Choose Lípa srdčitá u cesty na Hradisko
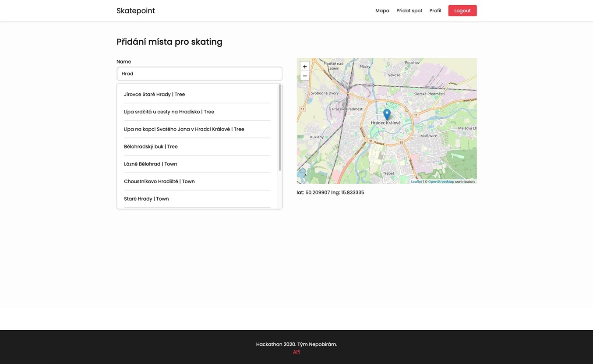The image size is (593, 364). click(x=169, y=112)
